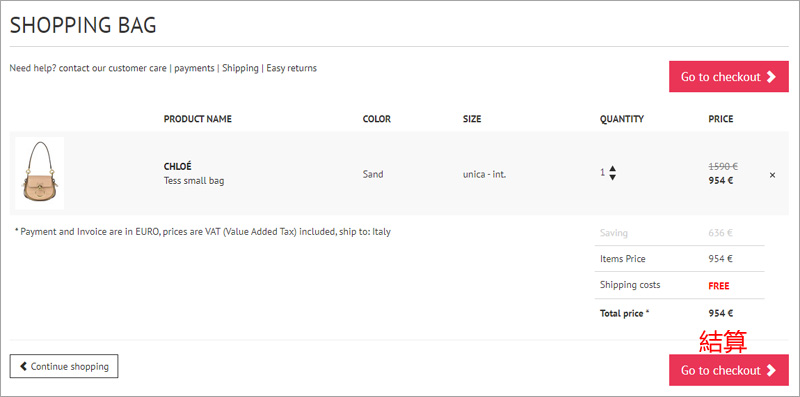
Task: Click the quantity value 1
Action: pos(603,172)
